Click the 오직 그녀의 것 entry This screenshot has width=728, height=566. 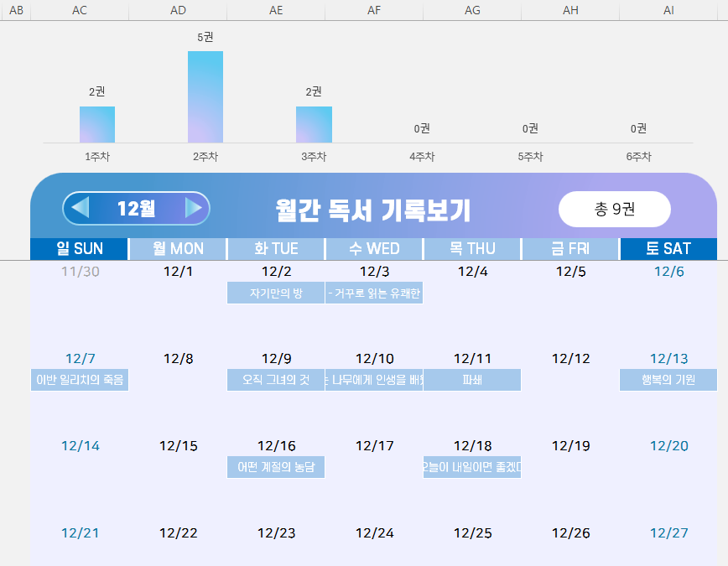pos(276,380)
